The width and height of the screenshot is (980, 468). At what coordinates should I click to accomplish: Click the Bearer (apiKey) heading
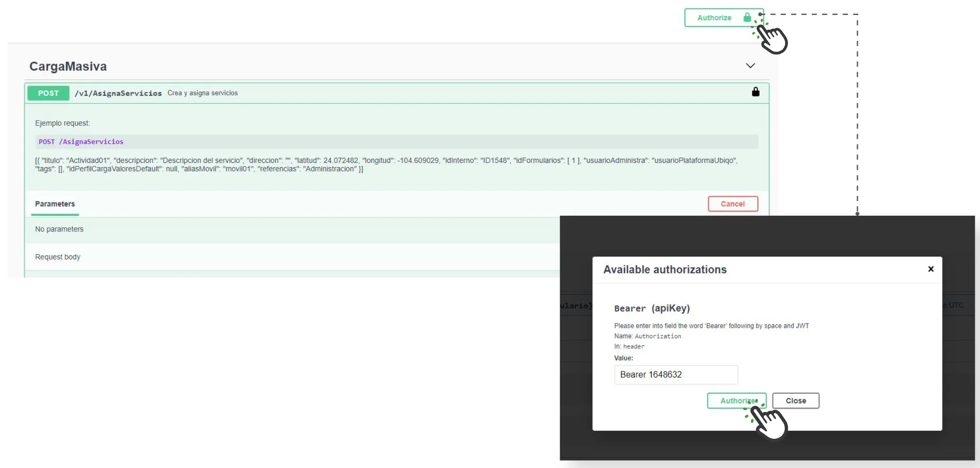652,308
